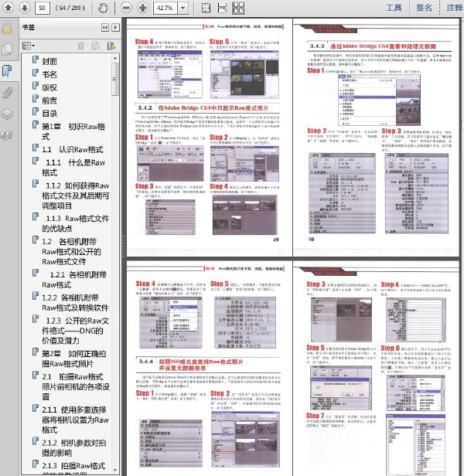Click the zoom percentage field 42.7%

pos(165,8)
